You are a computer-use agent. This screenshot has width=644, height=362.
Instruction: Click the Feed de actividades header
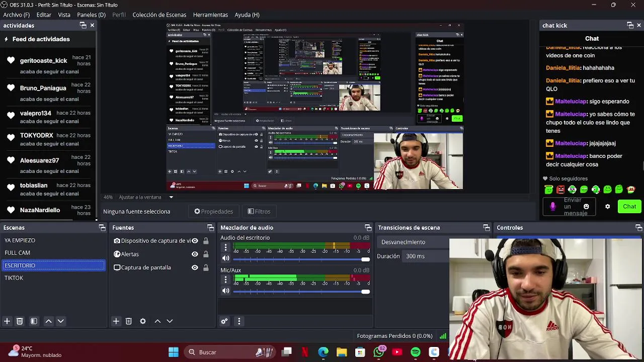tap(41, 39)
